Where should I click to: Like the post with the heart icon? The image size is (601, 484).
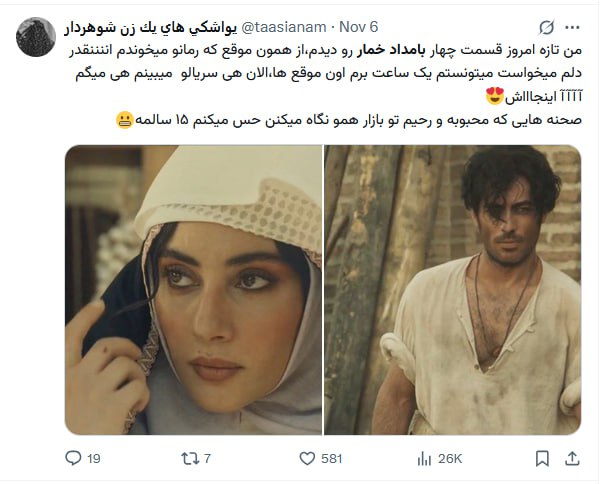(307, 458)
